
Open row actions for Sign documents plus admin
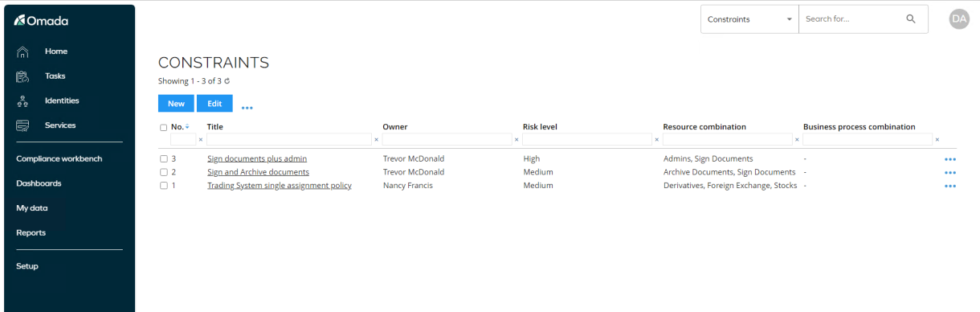(x=950, y=159)
